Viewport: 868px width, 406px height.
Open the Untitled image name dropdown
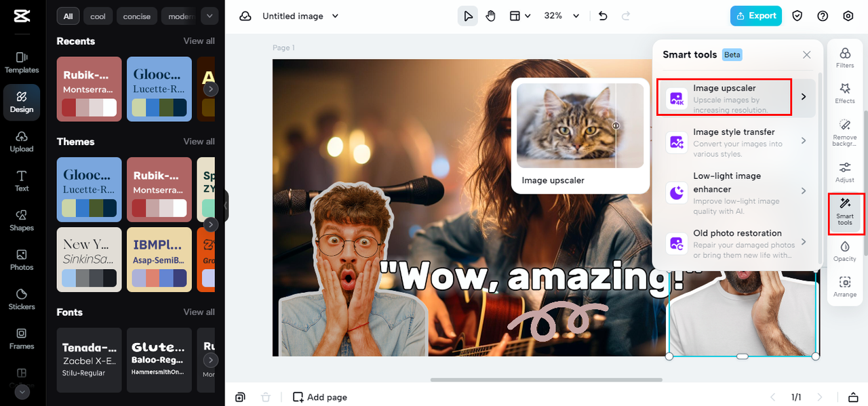pos(300,16)
